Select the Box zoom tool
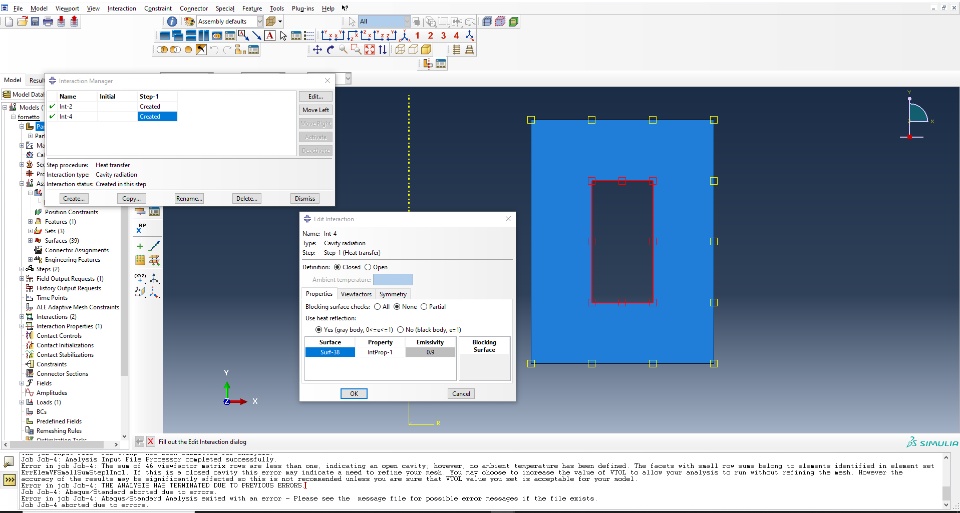This screenshot has width=960, height=513. (356, 50)
